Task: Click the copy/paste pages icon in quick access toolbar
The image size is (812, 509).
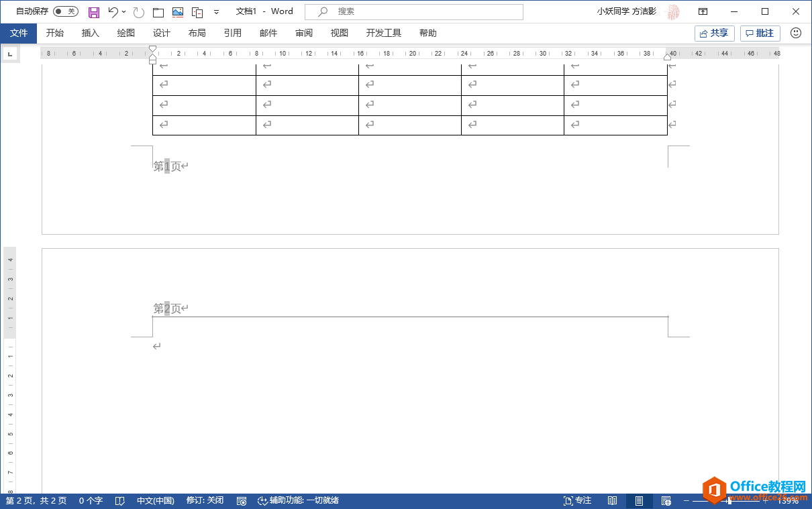Action: 197,12
